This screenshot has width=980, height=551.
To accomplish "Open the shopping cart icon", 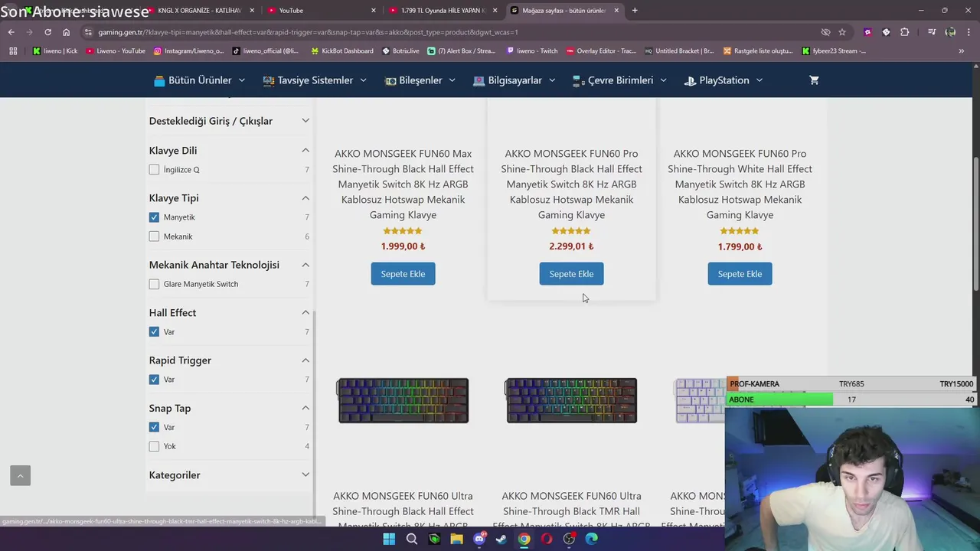I will (814, 80).
